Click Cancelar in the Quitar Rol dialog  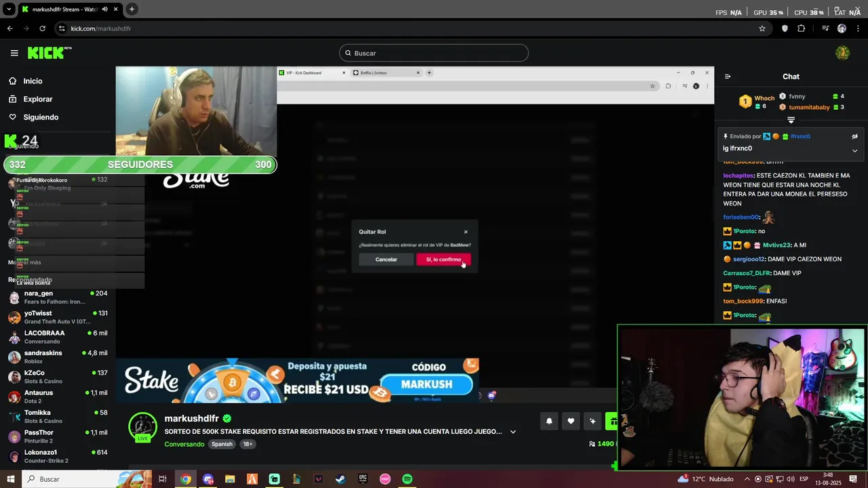tap(387, 260)
